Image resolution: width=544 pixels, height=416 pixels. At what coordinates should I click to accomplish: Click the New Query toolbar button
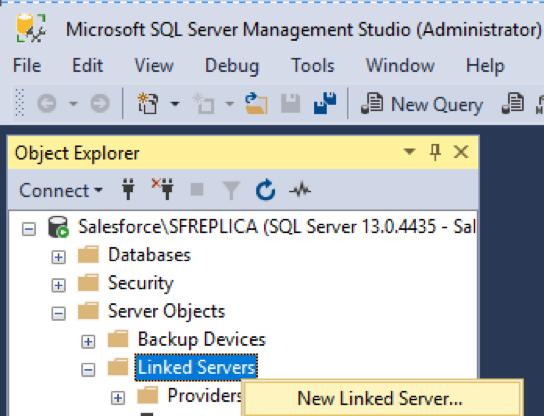[x=422, y=104]
